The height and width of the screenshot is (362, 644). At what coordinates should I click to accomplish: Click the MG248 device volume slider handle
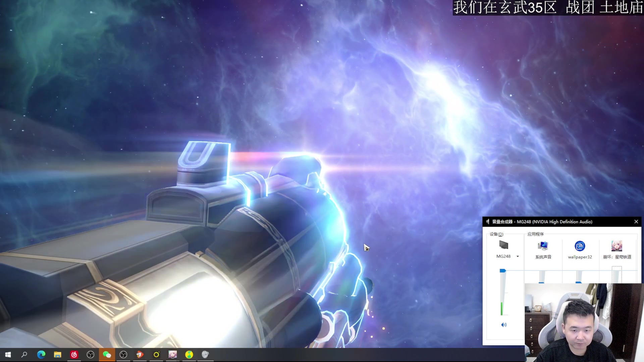[x=502, y=270]
